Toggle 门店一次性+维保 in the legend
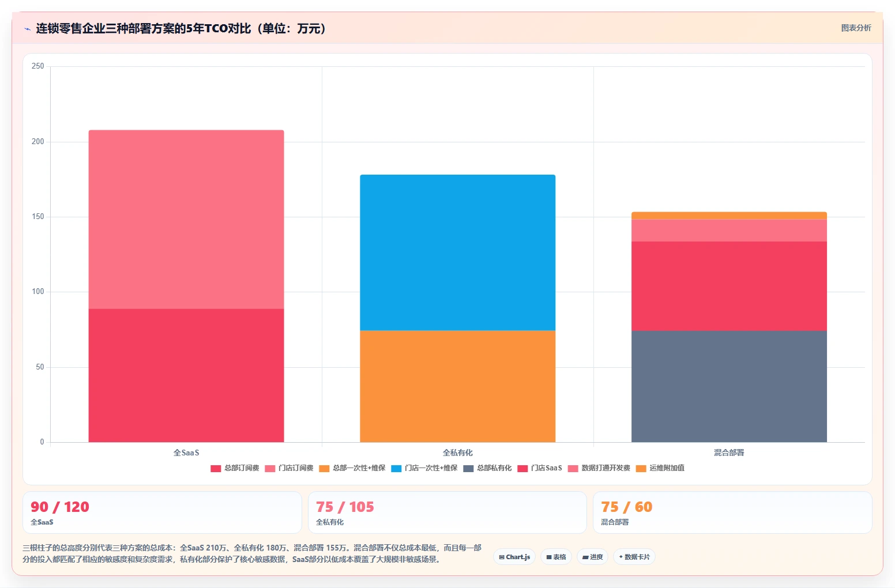 tap(424, 468)
